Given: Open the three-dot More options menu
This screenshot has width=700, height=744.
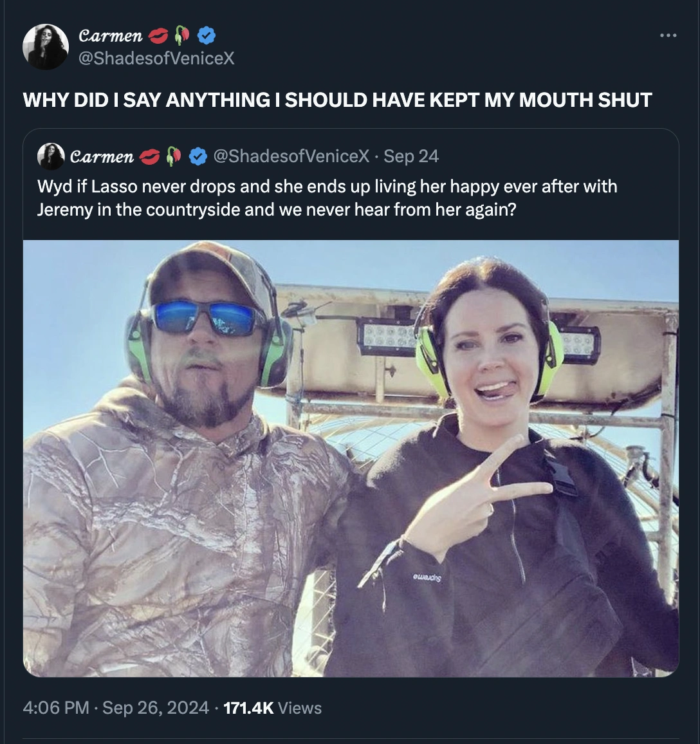Looking at the screenshot, I should point(669,35).
